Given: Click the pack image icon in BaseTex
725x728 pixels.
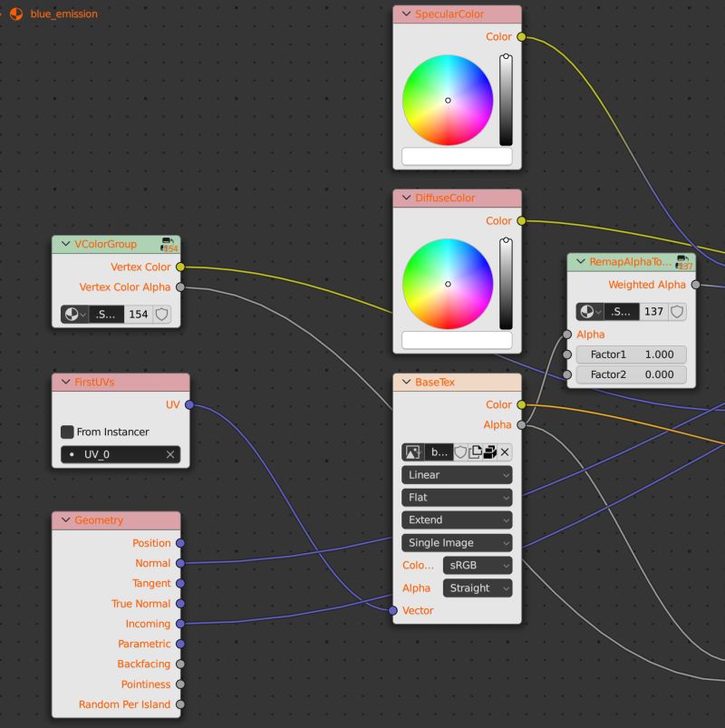Looking at the screenshot, I should click(489, 452).
